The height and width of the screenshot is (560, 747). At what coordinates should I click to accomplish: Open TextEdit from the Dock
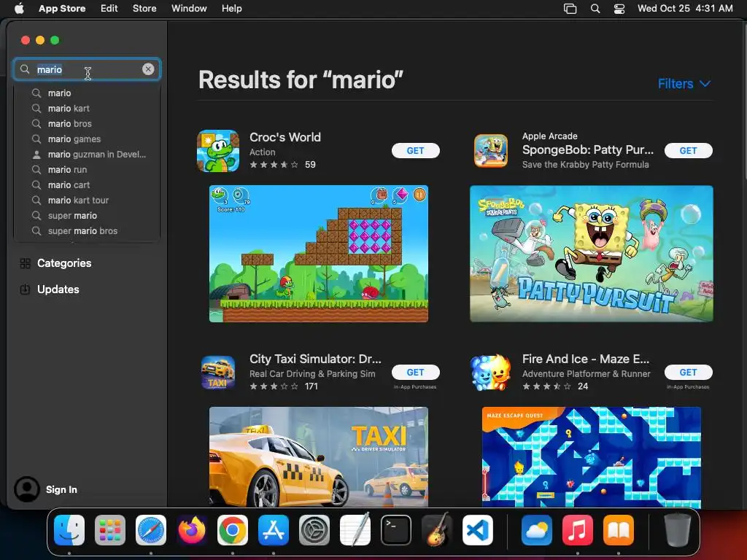[x=355, y=530]
